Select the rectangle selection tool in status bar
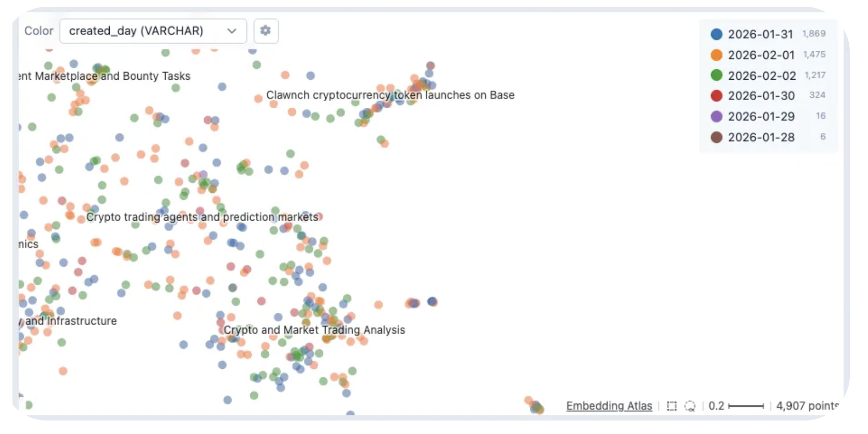 [671, 406]
